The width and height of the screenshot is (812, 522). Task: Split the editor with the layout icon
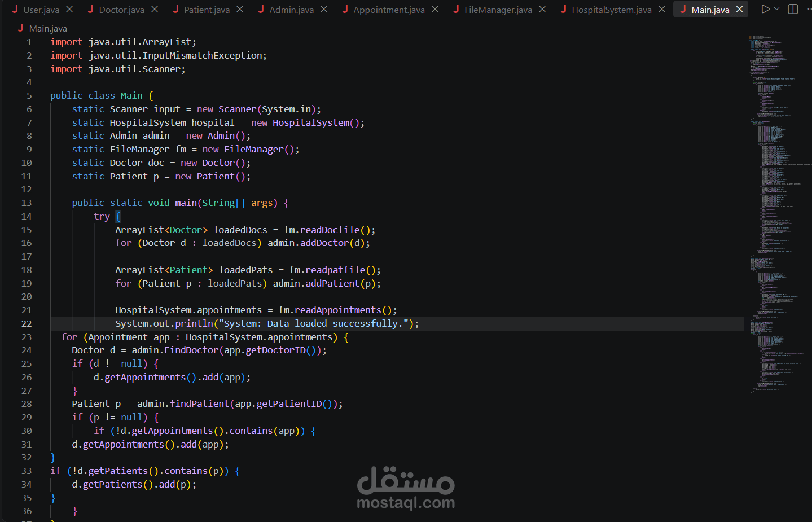coord(793,9)
